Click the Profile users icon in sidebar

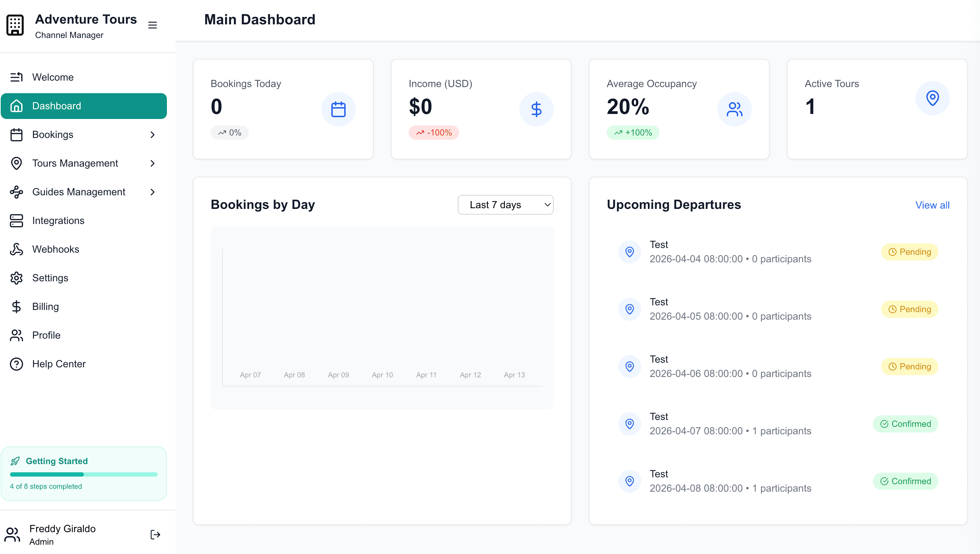click(x=16, y=335)
